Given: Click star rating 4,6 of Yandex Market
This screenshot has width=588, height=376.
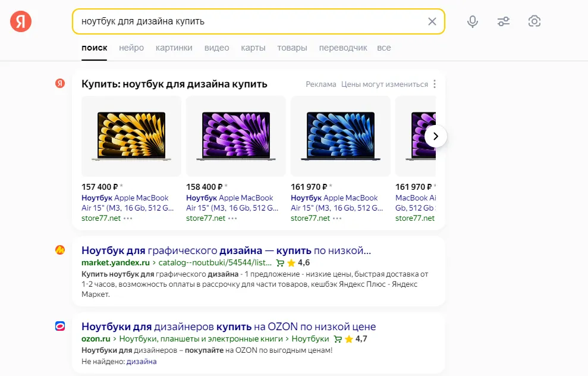Looking at the screenshot, I should point(298,263).
